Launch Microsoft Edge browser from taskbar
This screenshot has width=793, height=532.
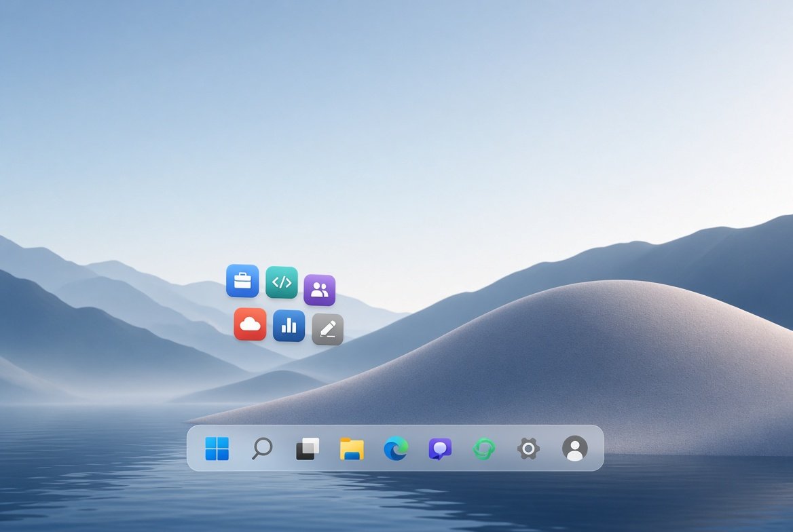396,449
